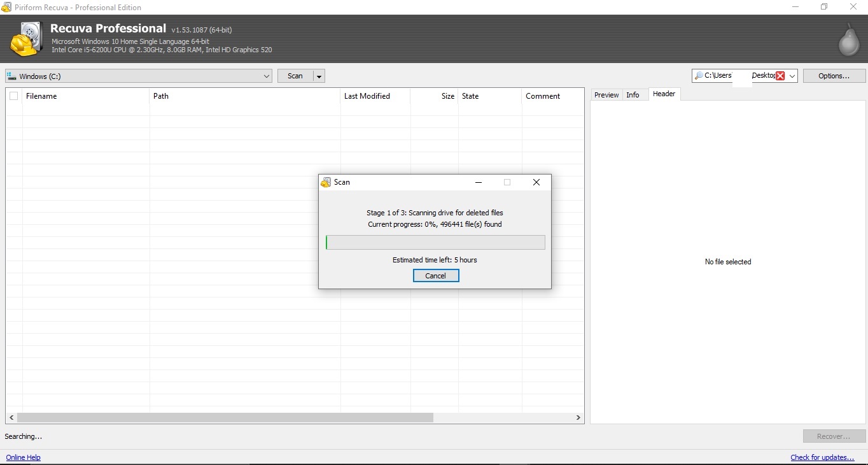Click the version 'v1.53.1087 (64-bit)' text

tap(202, 30)
